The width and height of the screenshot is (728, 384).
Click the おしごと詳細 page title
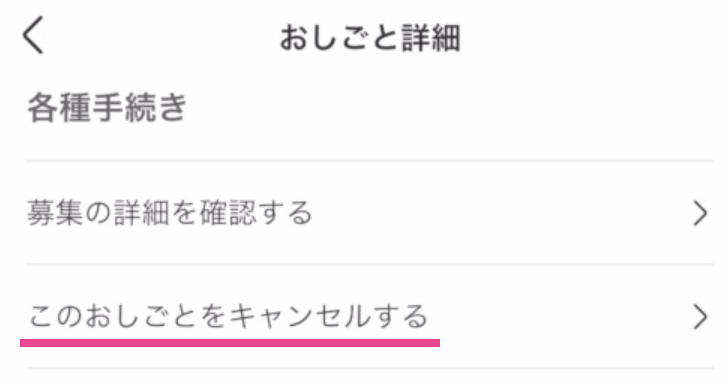pyautogui.click(x=370, y=38)
